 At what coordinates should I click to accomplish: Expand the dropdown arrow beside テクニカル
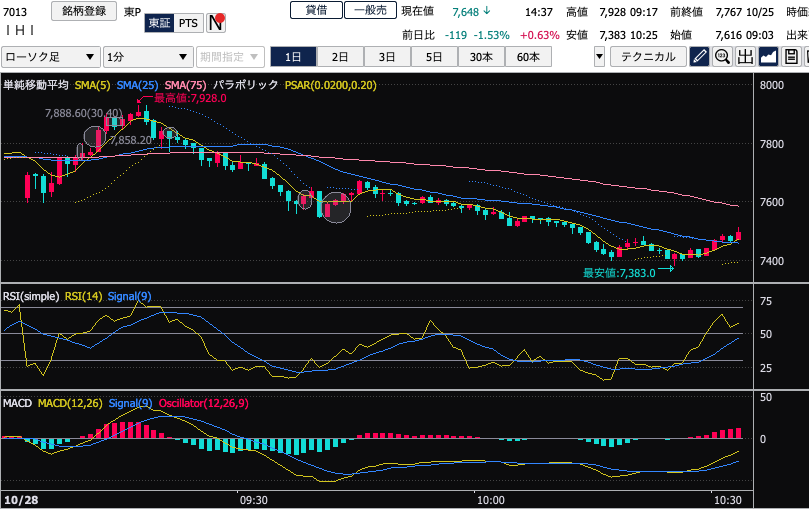coord(599,57)
